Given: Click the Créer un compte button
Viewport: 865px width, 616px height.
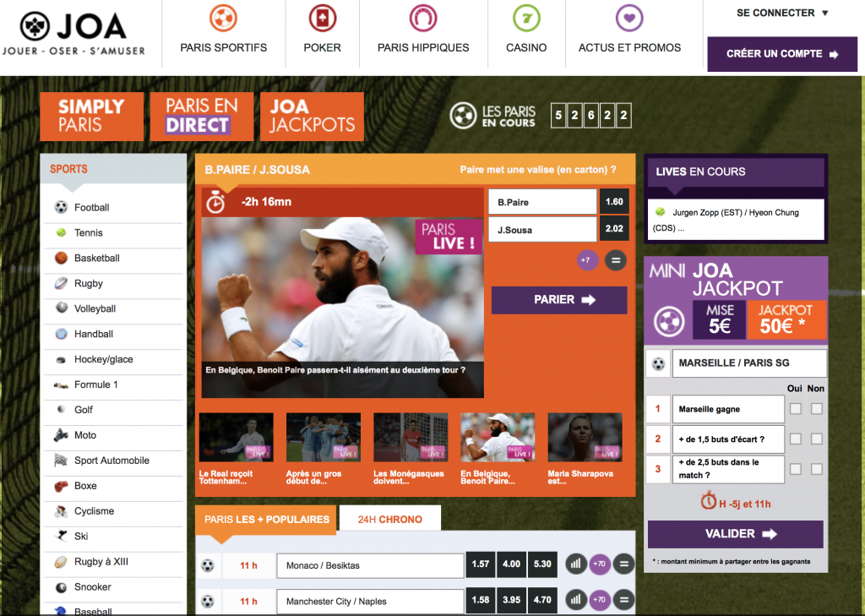Looking at the screenshot, I should tap(782, 54).
